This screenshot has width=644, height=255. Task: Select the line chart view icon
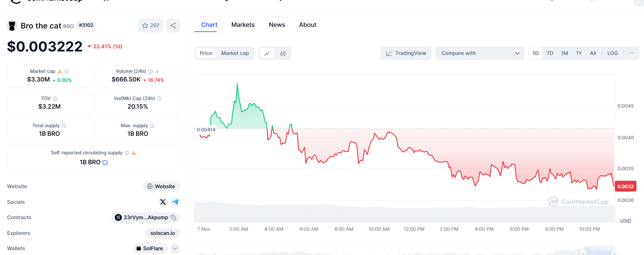click(267, 53)
